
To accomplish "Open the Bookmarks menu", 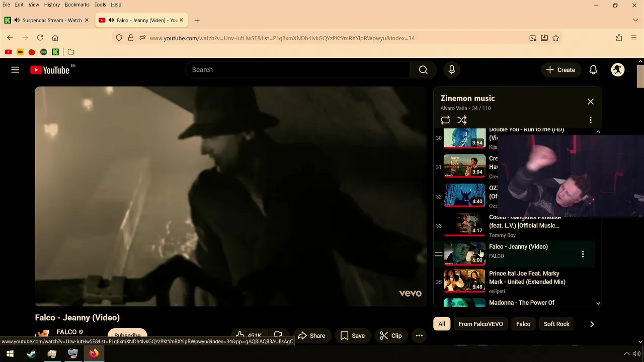I will [77, 5].
